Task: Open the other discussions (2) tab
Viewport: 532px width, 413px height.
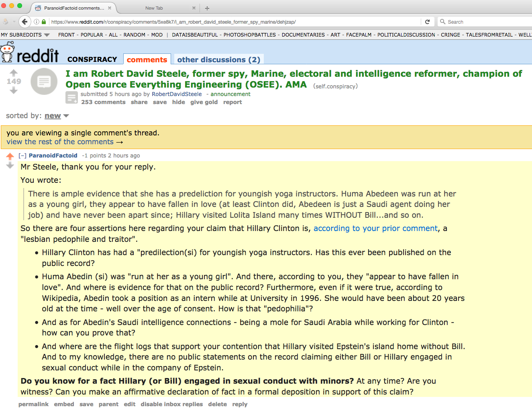Action: click(x=219, y=59)
